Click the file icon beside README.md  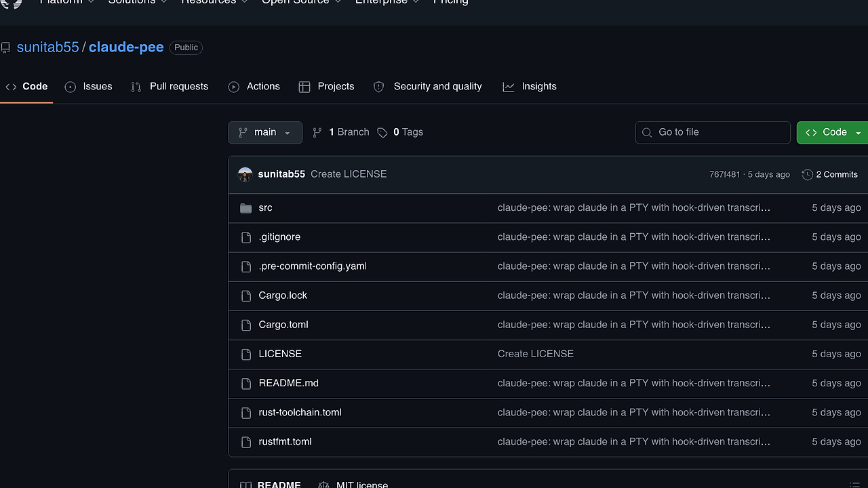coord(246,383)
